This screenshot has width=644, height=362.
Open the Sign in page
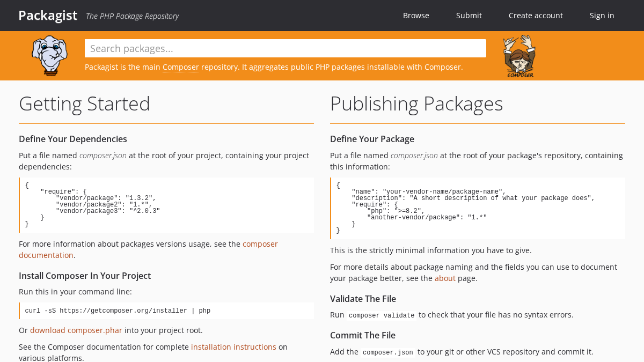[602, 16]
